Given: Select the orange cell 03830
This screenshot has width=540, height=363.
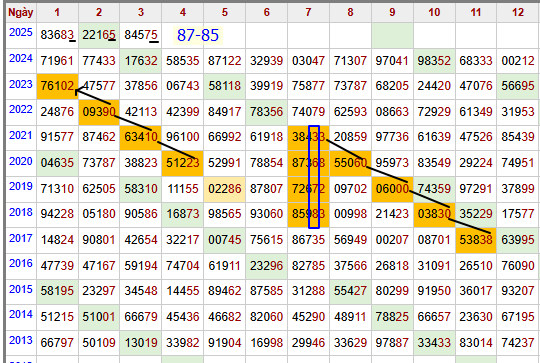Looking at the screenshot, I should (434, 214).
